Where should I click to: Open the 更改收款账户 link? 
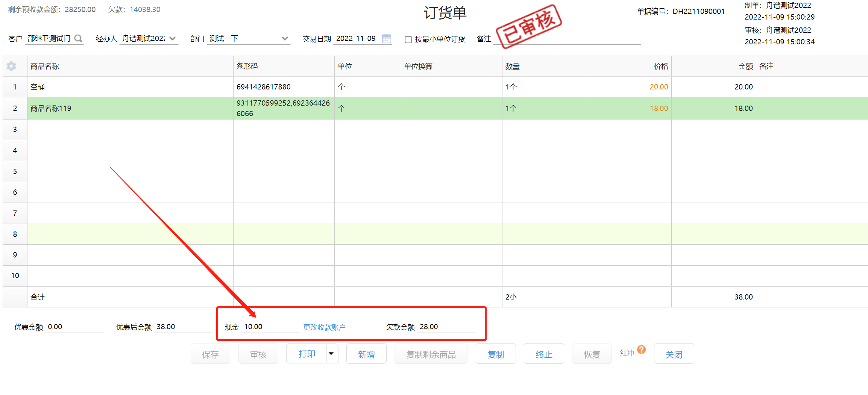point(325,327)
